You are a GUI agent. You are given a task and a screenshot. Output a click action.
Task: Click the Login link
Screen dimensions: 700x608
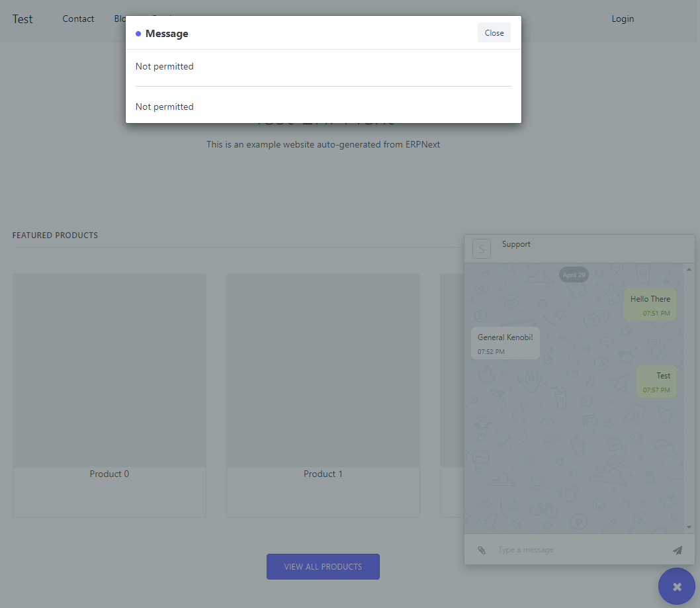[x=623, y=19]
